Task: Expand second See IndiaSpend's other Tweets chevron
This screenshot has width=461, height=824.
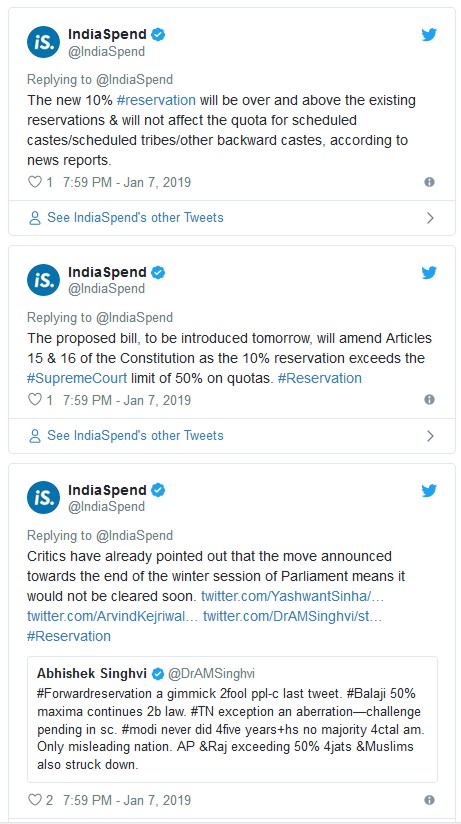Action: tap(430, 436)
